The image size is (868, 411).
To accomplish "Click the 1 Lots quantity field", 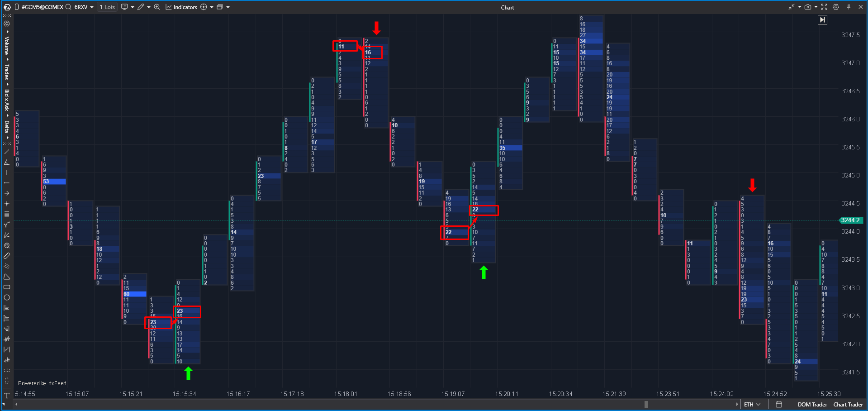I will click(107, 7).
